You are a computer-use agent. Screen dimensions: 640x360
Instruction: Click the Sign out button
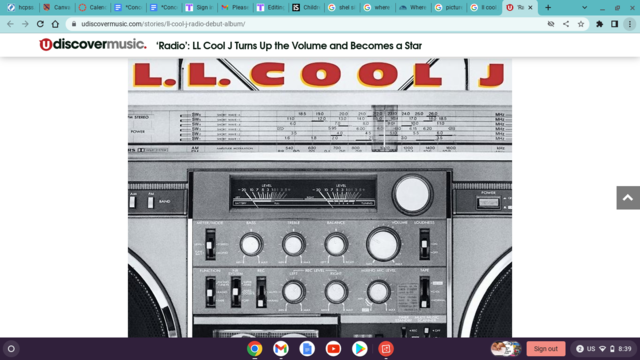(x=546, y=349)
